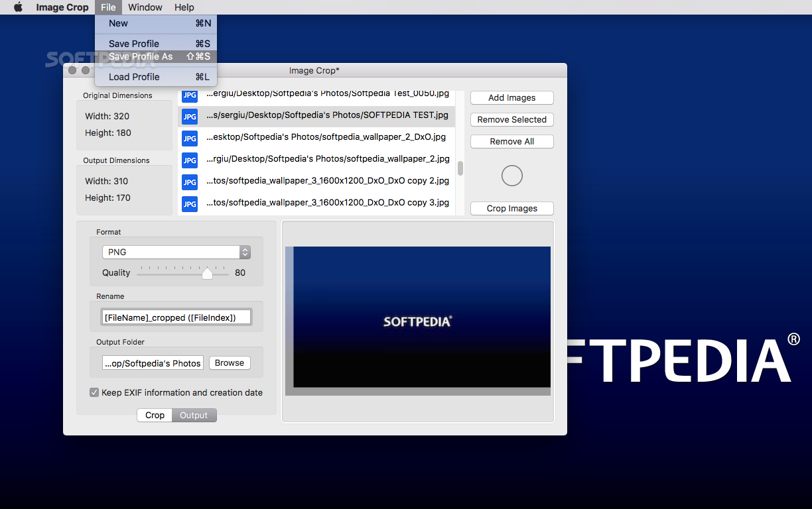The width and height of the screenshot is (812, 509).
Task: Click the Rename pattern input field
Action: 176,317
